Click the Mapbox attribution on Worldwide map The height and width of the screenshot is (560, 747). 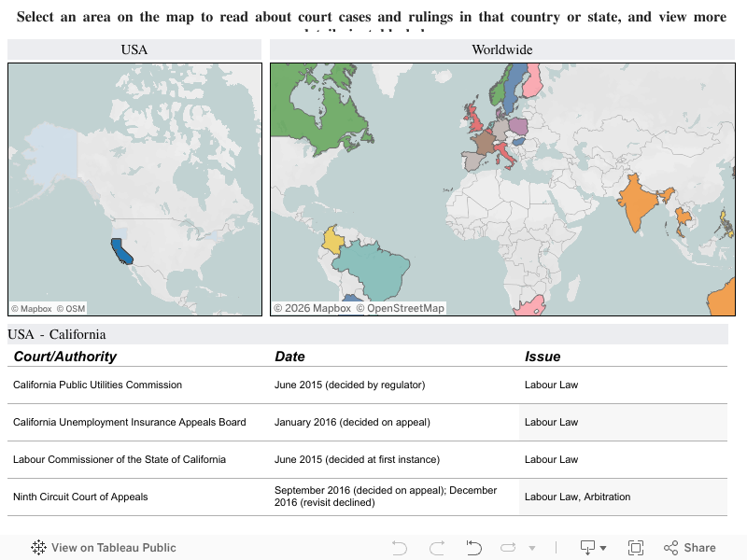(312, 308)
